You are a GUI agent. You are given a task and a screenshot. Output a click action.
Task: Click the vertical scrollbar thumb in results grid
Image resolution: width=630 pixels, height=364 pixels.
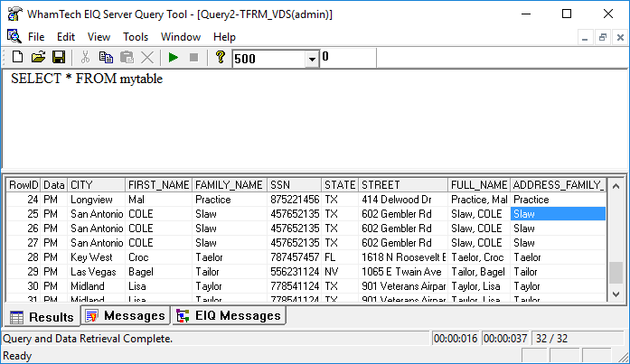(616, 272)
